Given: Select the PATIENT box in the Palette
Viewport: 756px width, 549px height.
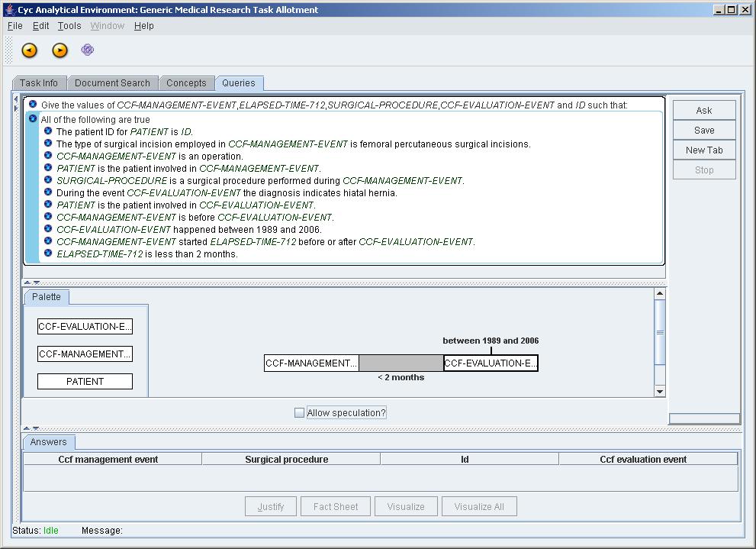Looking at the screenshot, I should 85,381.
